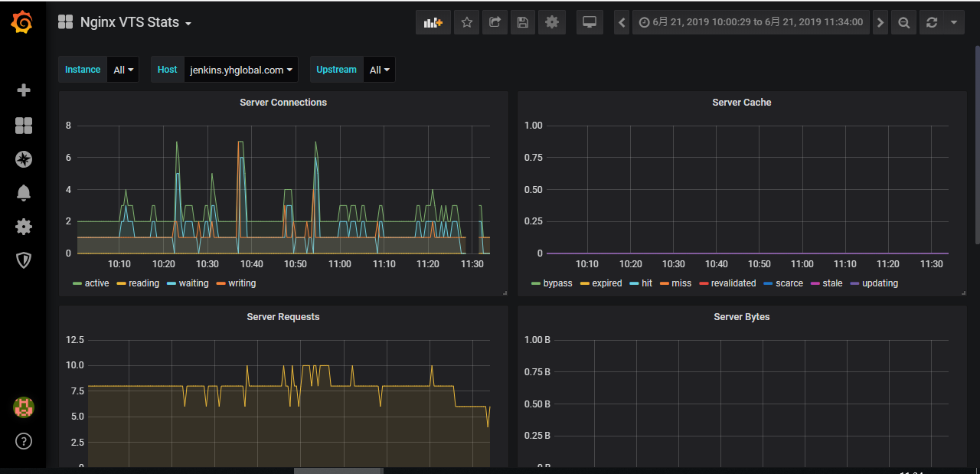Open the Dashboards grid icon in sidebar
This screenshot has height=474, width=980.
[x=24, y=126]
